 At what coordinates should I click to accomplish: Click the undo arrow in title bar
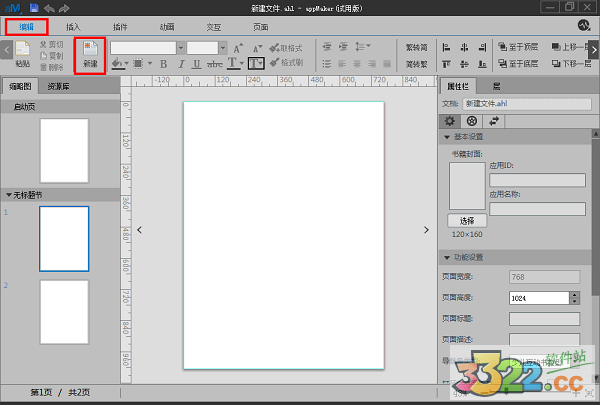point(48,7)
